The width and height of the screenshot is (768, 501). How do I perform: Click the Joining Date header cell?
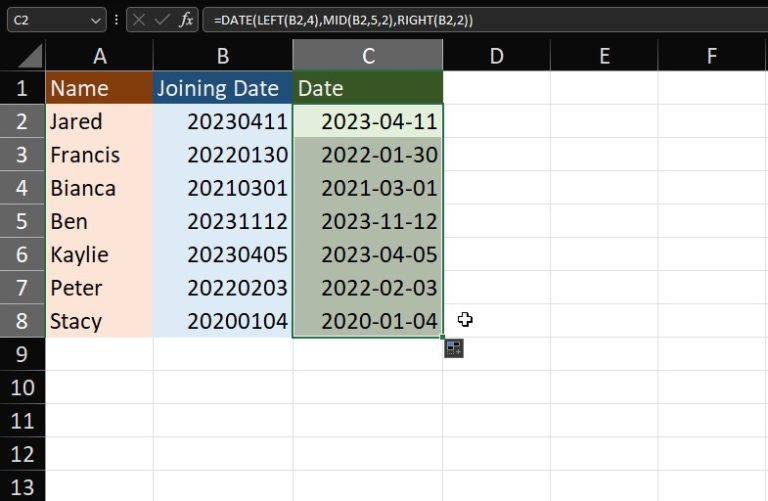222,88
